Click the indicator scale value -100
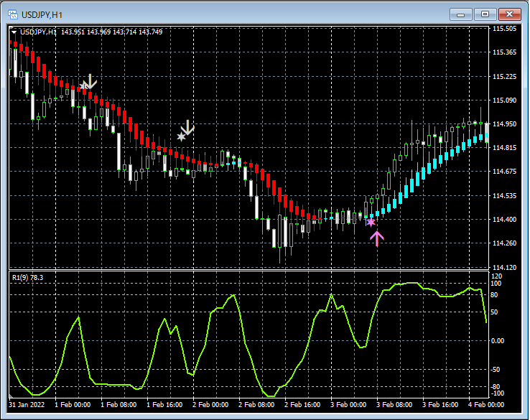 496,393
